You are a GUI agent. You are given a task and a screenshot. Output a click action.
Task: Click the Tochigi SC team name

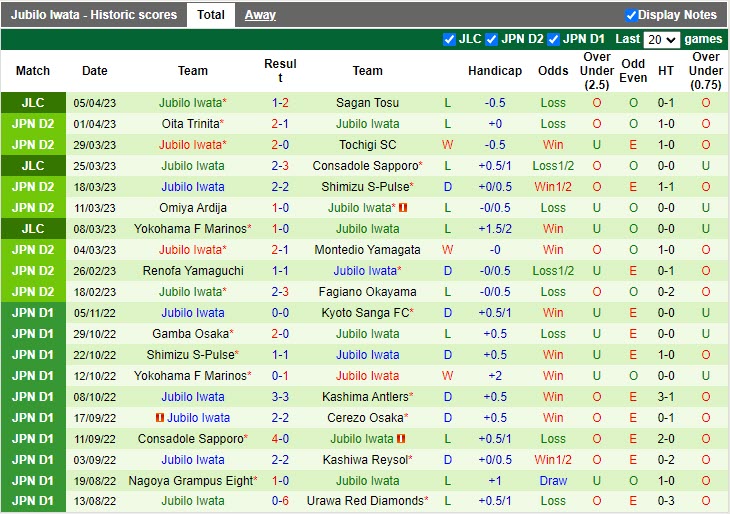click(x=367, y=145)
